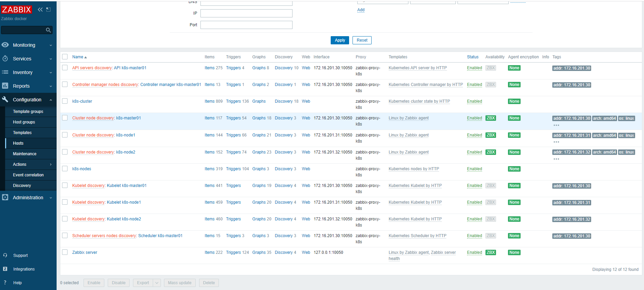
Task: Open Template groups page
Action: pyautogui.click(x=28, y=112)
